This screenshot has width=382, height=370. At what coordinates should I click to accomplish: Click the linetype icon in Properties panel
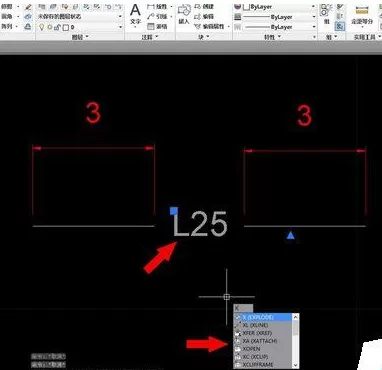238,27
